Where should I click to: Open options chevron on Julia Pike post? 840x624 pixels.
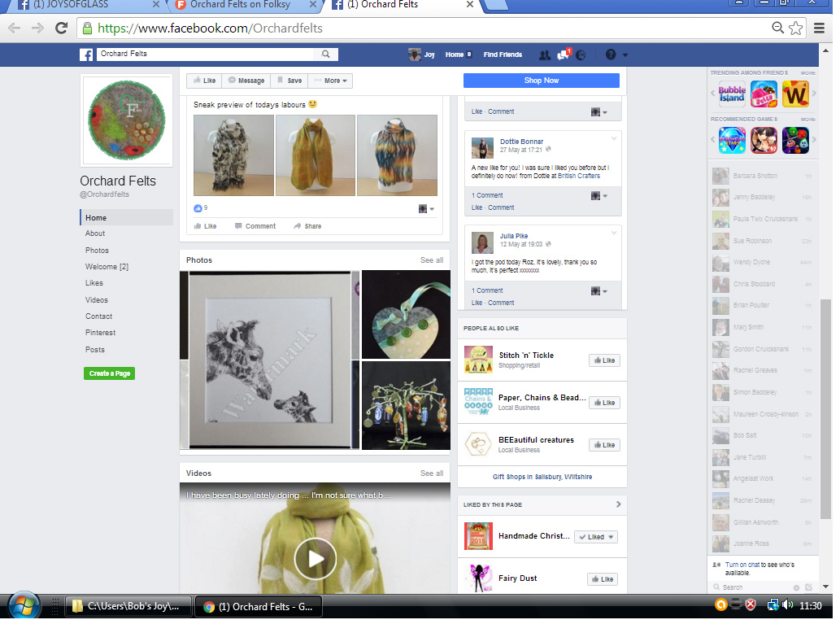click(614, 233)
